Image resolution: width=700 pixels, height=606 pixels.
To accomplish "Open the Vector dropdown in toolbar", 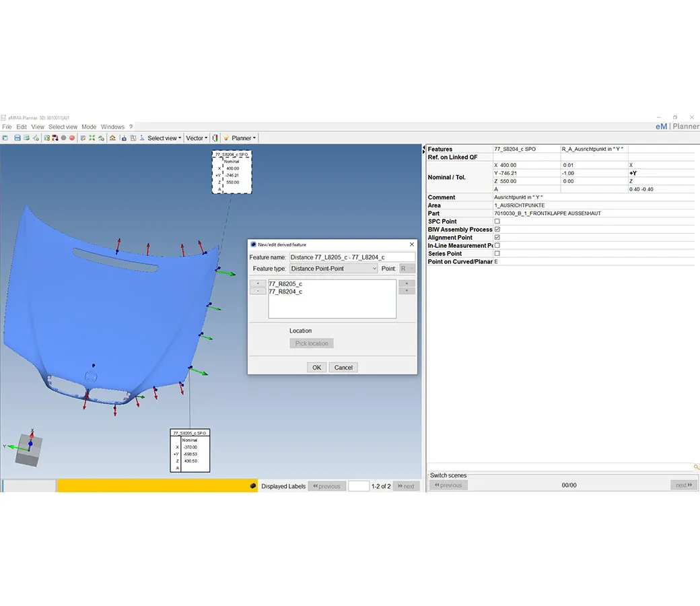I will click(x=197, y=138).
